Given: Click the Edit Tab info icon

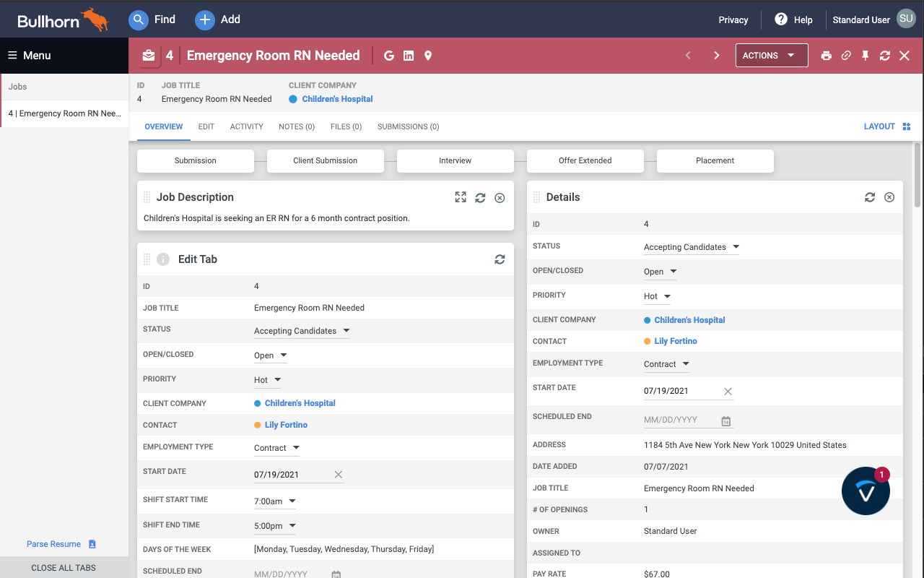Looking at the screenshot, I should pyautogui.click(x=163, y=259).
